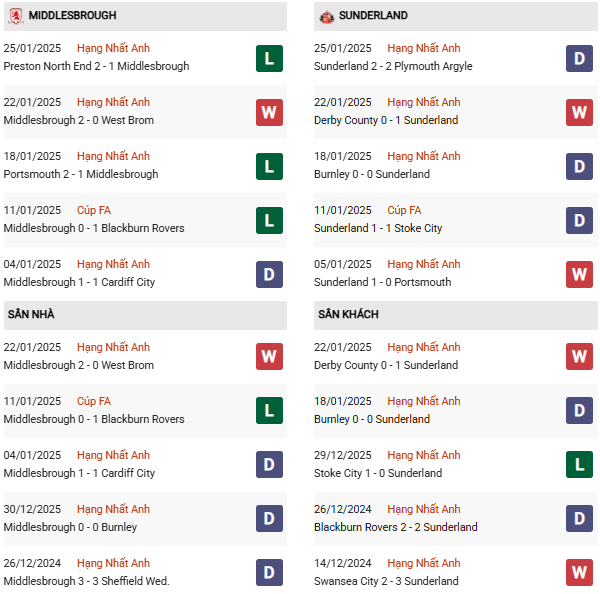Open the Swansea City 2-3 Sunderland match
Screen dimensions: 600x594
[x=386, y=581]
